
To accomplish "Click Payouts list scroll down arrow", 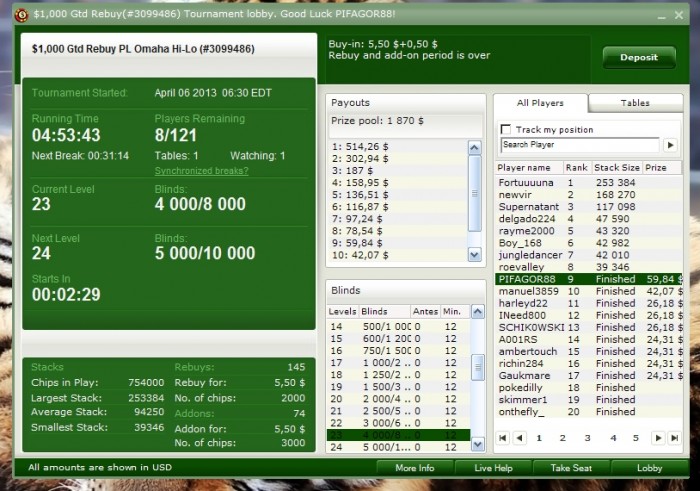I will tap(475, 255).
